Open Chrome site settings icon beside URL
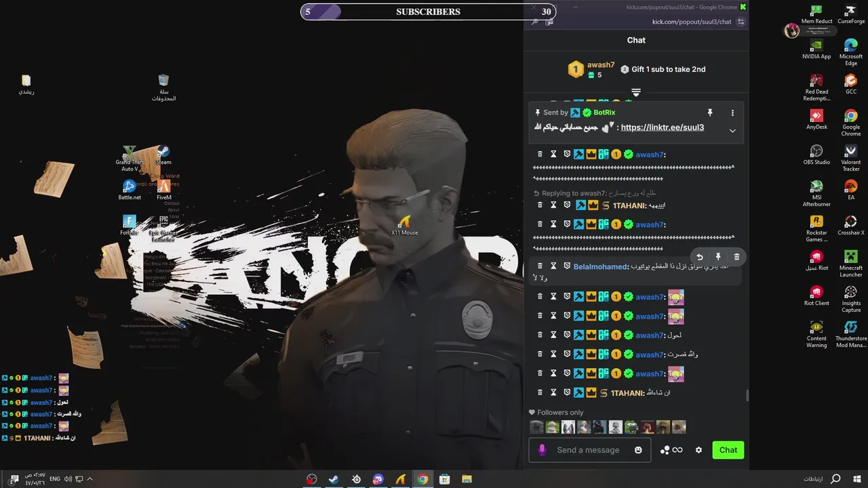868x488 pixels. pos(741,22)
